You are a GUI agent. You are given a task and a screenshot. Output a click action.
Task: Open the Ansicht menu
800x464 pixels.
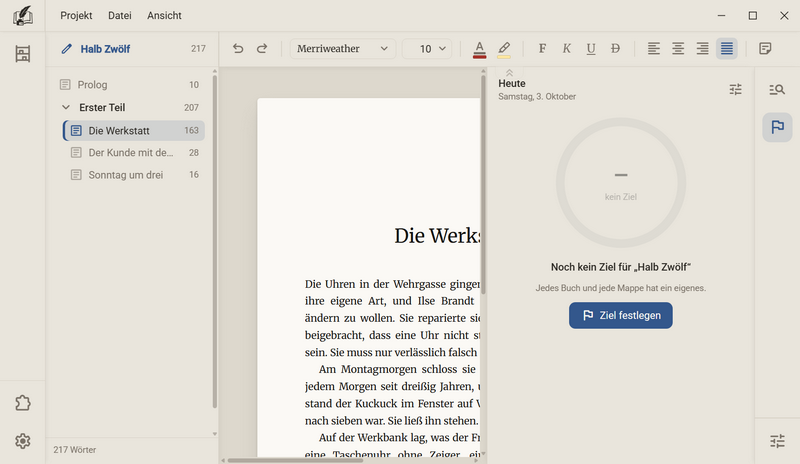click(x=164, y=16)
